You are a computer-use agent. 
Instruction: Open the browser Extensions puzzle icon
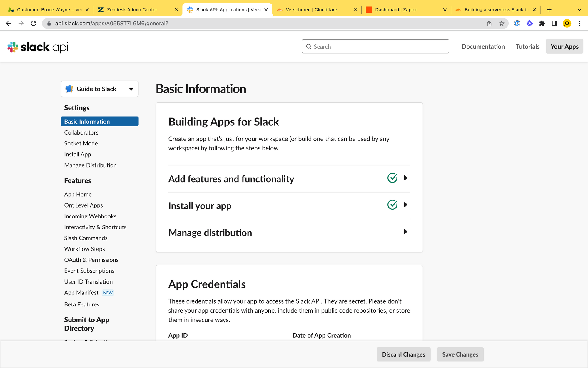coord(542,23)
